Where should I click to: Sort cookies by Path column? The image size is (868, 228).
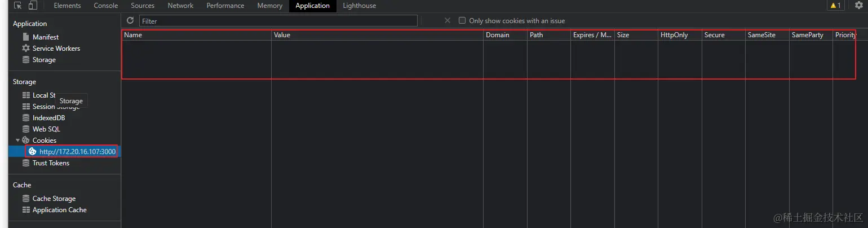[x=549, y=35]
